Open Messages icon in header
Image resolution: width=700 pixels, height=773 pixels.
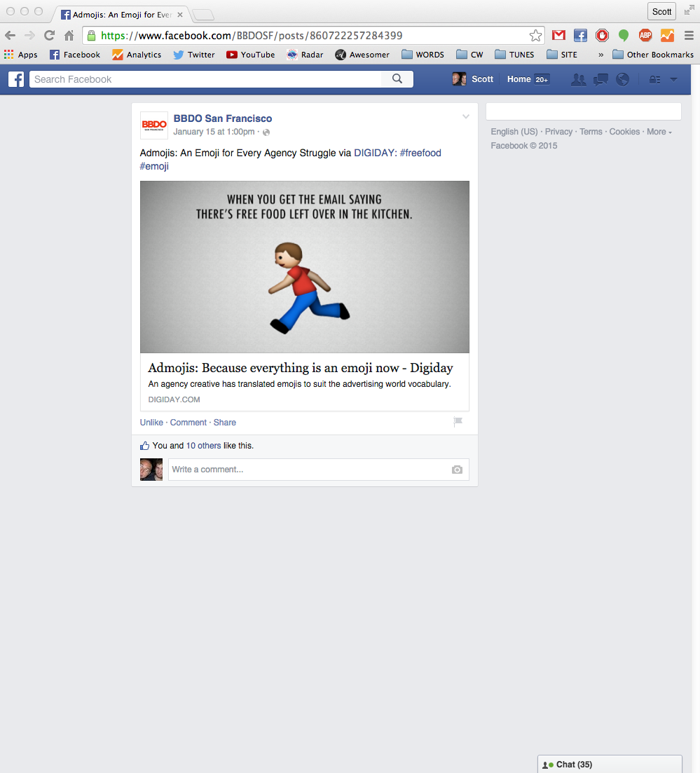601,79
